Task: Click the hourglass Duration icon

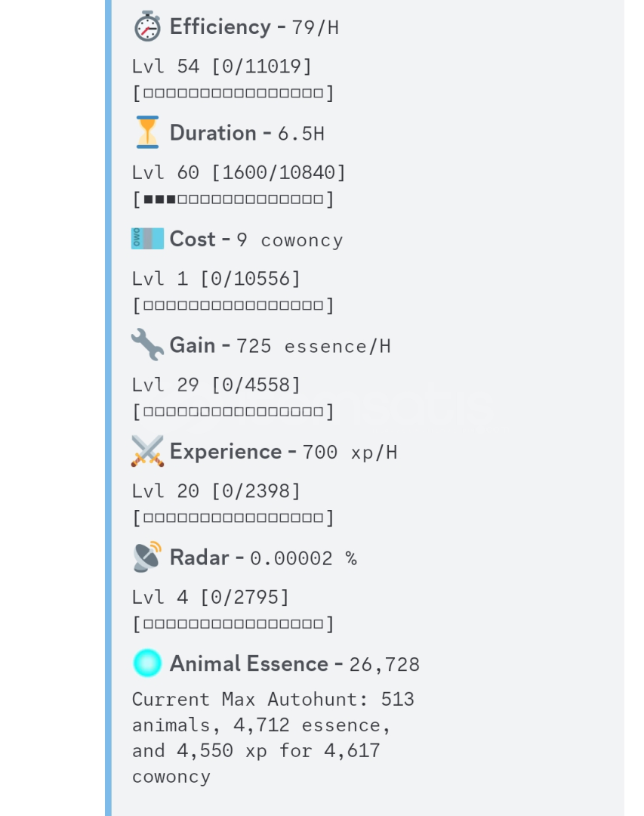Action: (147, 133)
